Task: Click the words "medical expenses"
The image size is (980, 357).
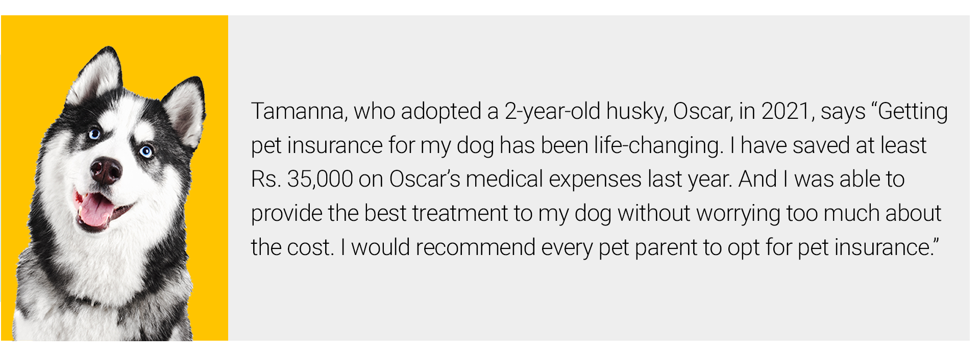Action: coord(553,180)
